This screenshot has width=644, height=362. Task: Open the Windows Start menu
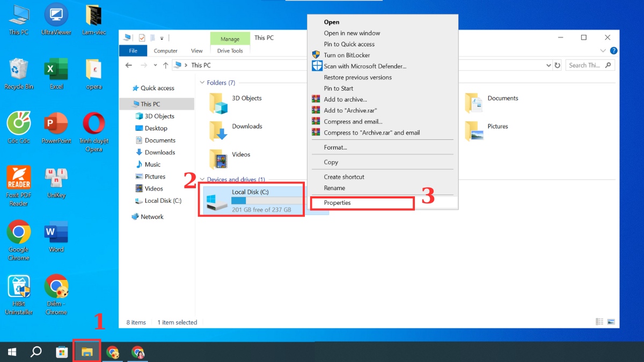click(11, 352)
